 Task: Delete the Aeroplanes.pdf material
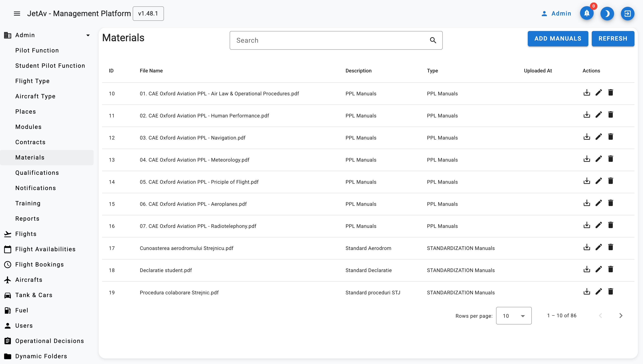point(610,203)
